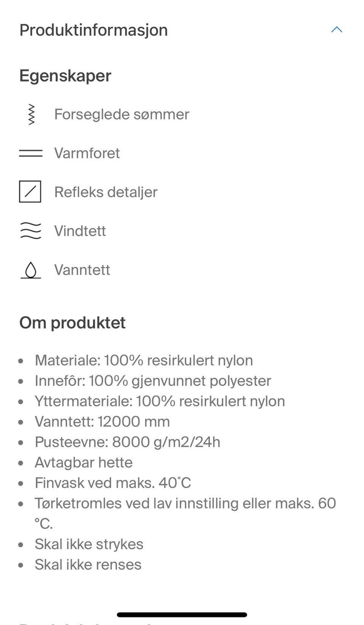Tap the Materiale resirkulert nylon line
The width and height of the screenshot is (364, 625).
(144, 360)
